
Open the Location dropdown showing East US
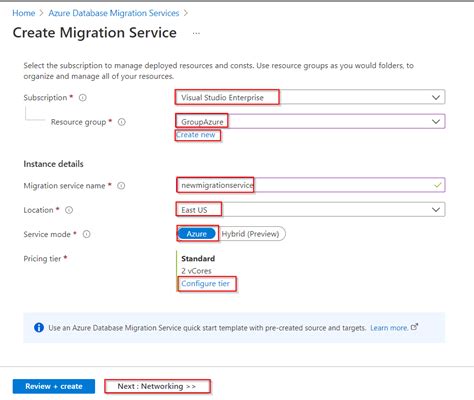tap(310, 210)
